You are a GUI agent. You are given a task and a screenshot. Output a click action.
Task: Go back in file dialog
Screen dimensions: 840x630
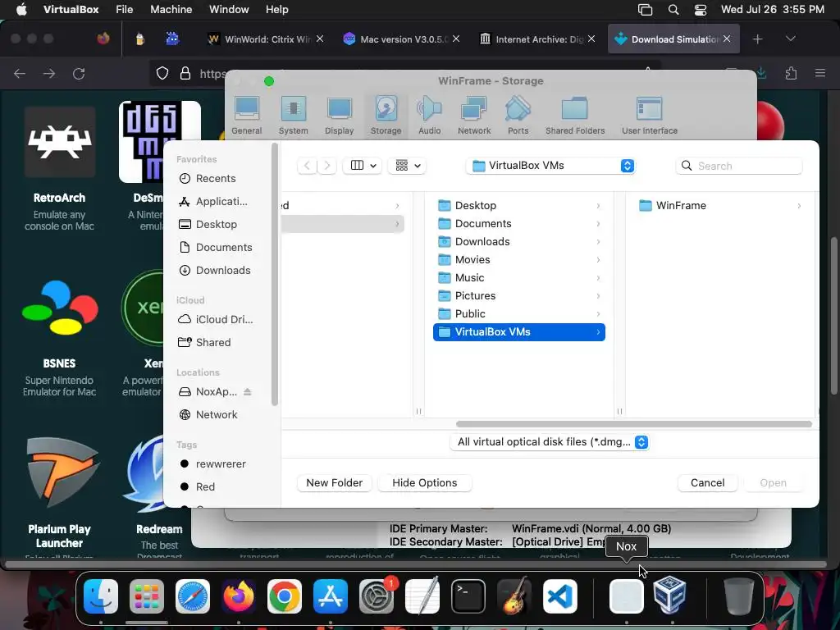point(307,166)
